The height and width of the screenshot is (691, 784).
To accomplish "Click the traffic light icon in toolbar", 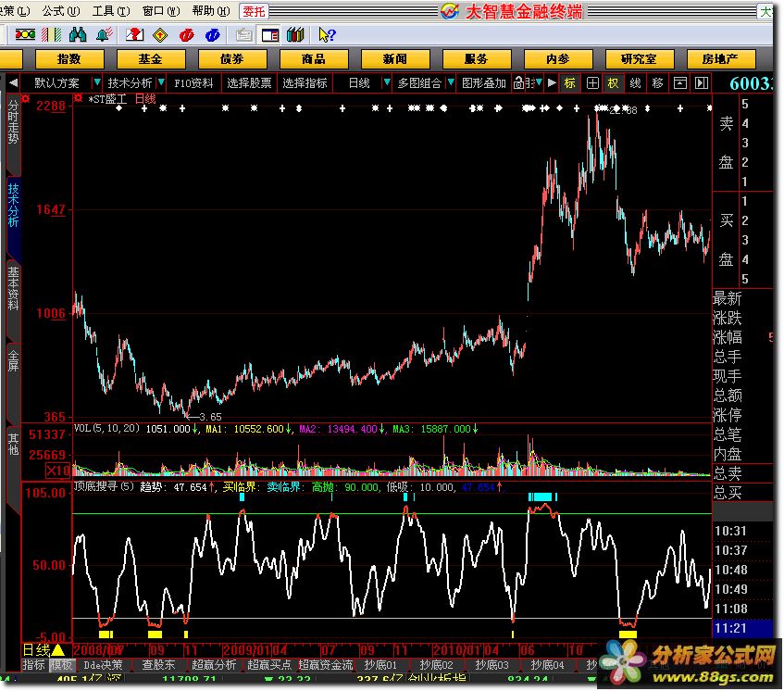I will (25, 35).
